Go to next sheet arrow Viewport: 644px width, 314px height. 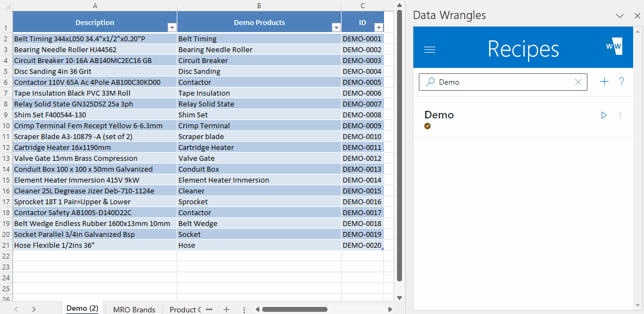click(34, 309)
